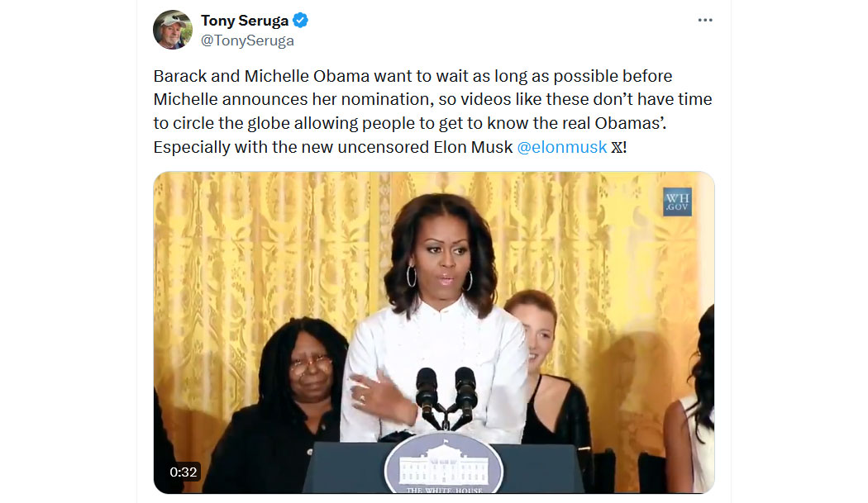Click 'THE WHITE HOUSE' text on the podium
The width and height of the screenshot is (868, 503).
pos(444,491)
